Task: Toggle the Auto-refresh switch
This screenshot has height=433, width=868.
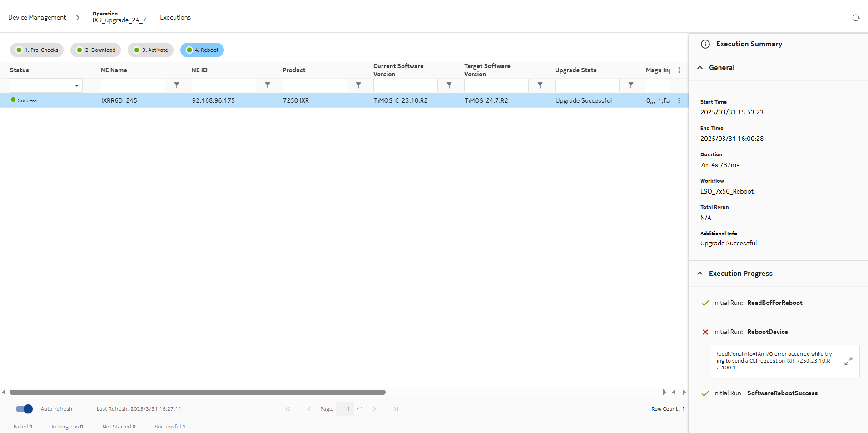Action: pyautogui.click(x=24, y=409)
